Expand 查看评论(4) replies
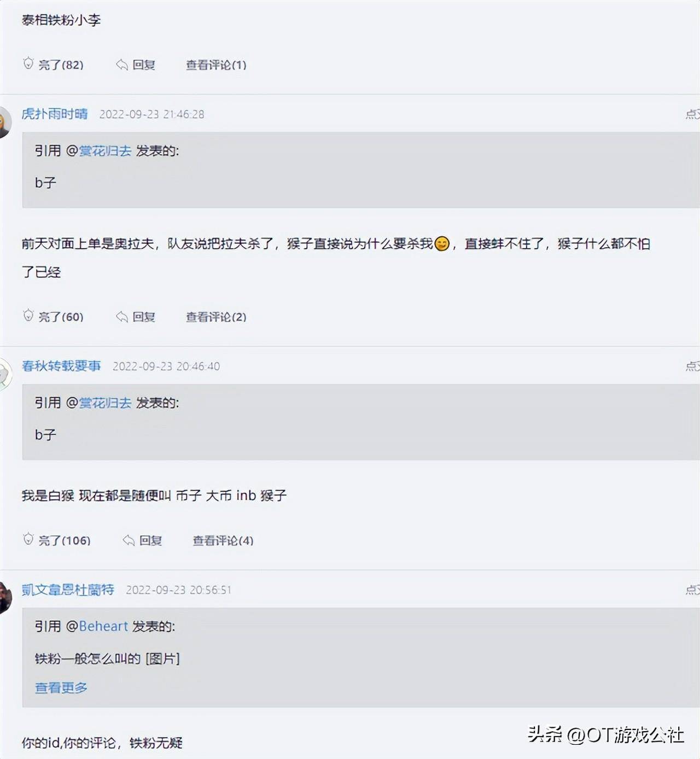This screenshot has width=700, height=759. pos(223,540)
